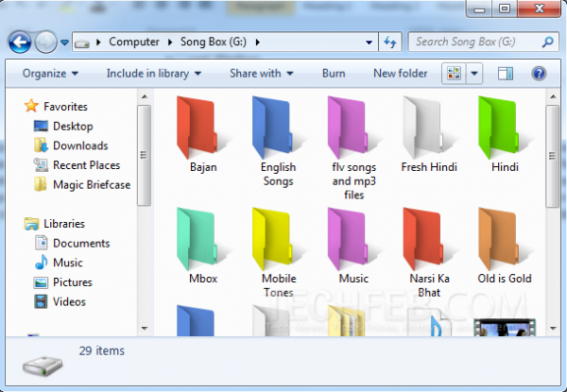567x392 pixels.
Task: Refresh the Song Box folder view
Action: coord(389,42)
